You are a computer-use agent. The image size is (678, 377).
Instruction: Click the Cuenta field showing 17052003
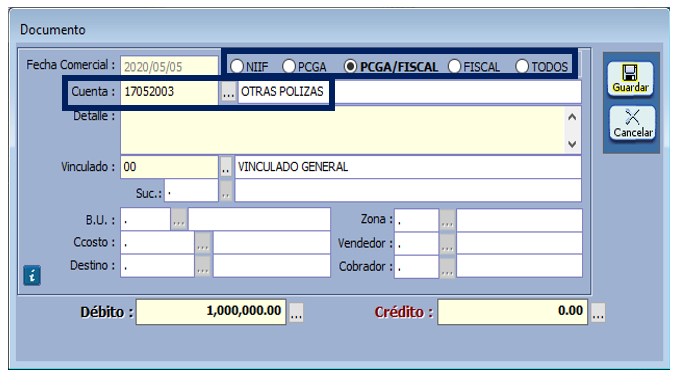169,92
